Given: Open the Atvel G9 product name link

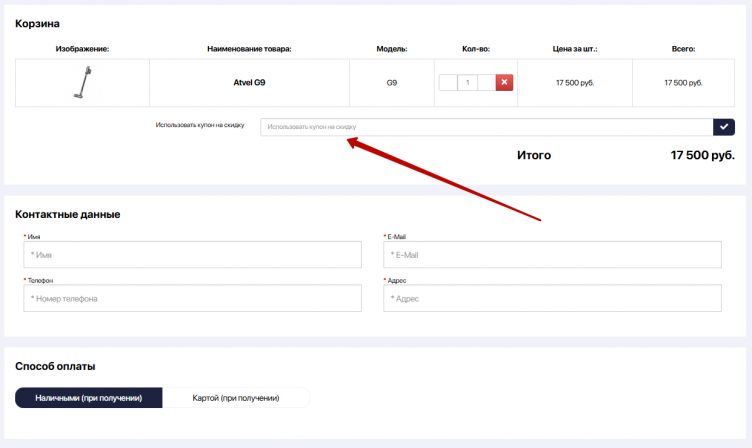Looking at the screenshot, I should point(249,82).
